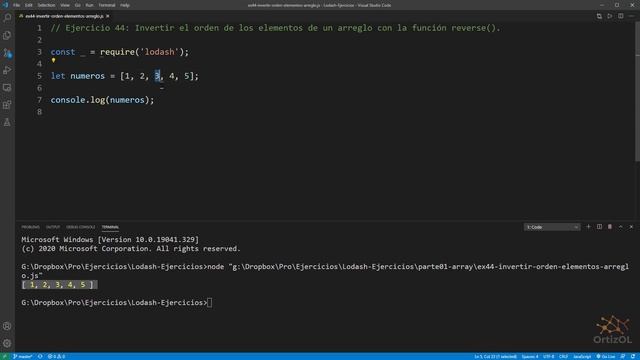Kill terminal with trash icon
Image resolution: width=640 pixels, height=360 pixels.
(610, 227)
